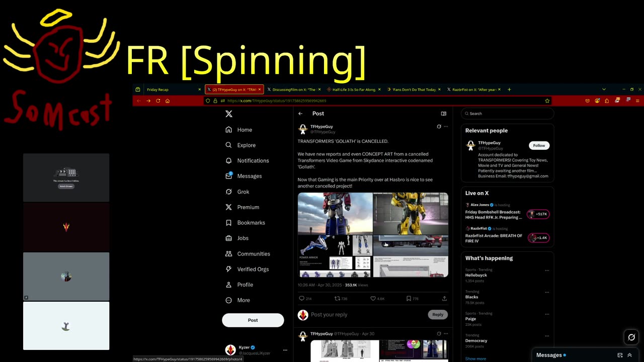Open TFHypeGuy profile in Relevant people
Viewport: 644px width, 362px height.
[489, 143]
